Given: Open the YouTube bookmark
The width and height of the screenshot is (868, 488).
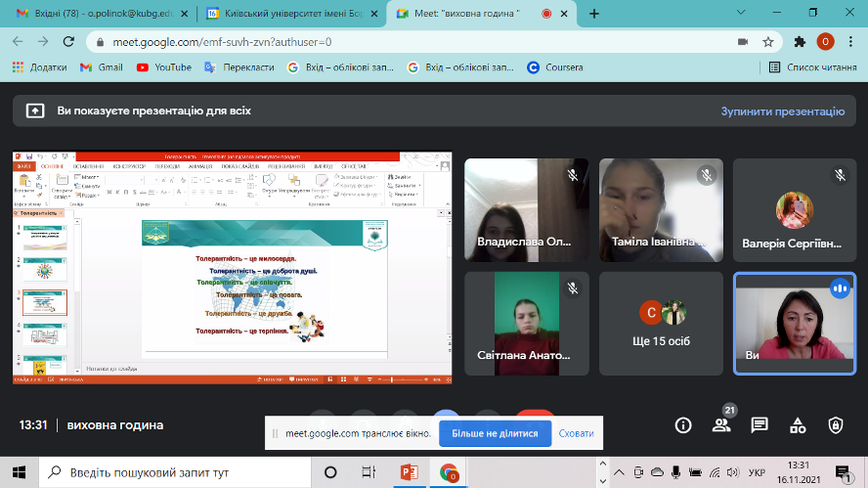Looking at the screenshot, I should coord(163,67).
